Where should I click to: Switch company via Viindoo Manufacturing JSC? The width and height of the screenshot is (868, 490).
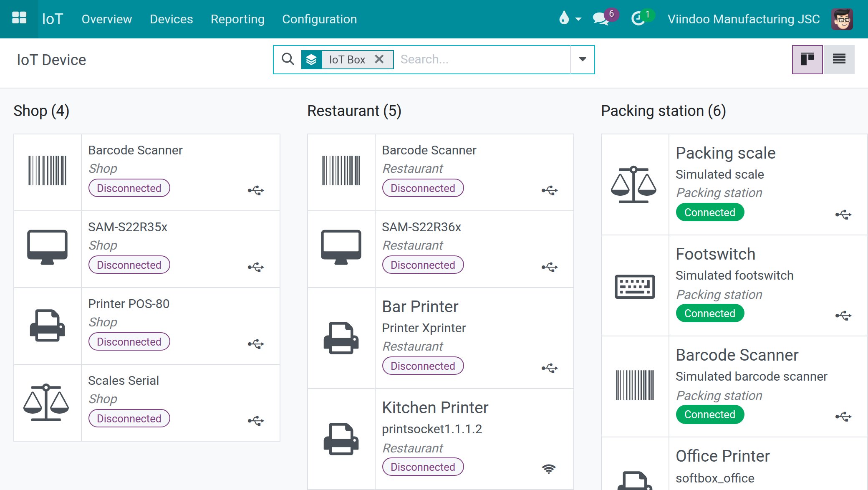[x=744, y=19]
